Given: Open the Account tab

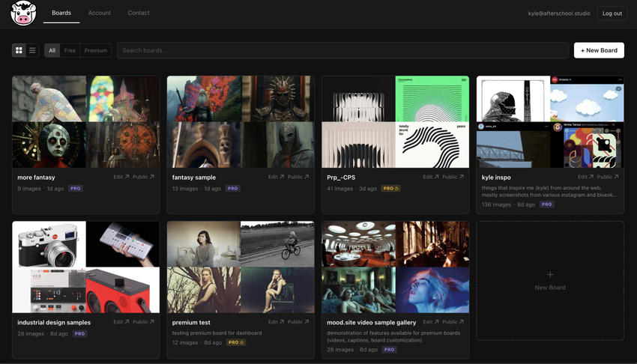Looking at the screenshot, I should point(99,13).
